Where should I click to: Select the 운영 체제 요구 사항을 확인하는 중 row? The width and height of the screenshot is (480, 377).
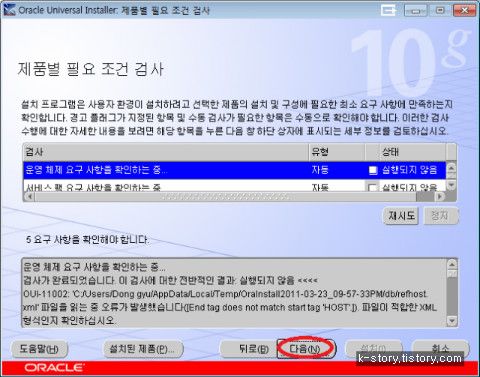point(234,170)
